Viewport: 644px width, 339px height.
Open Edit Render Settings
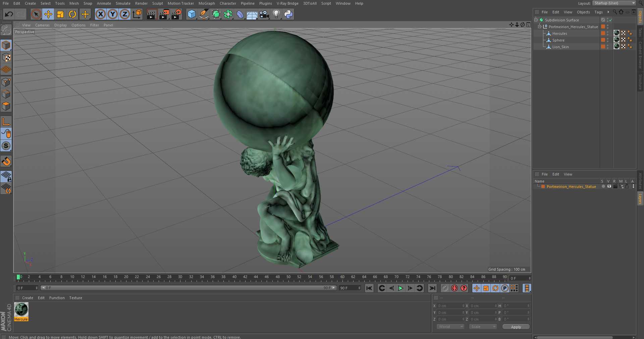[x=176, y=14]
